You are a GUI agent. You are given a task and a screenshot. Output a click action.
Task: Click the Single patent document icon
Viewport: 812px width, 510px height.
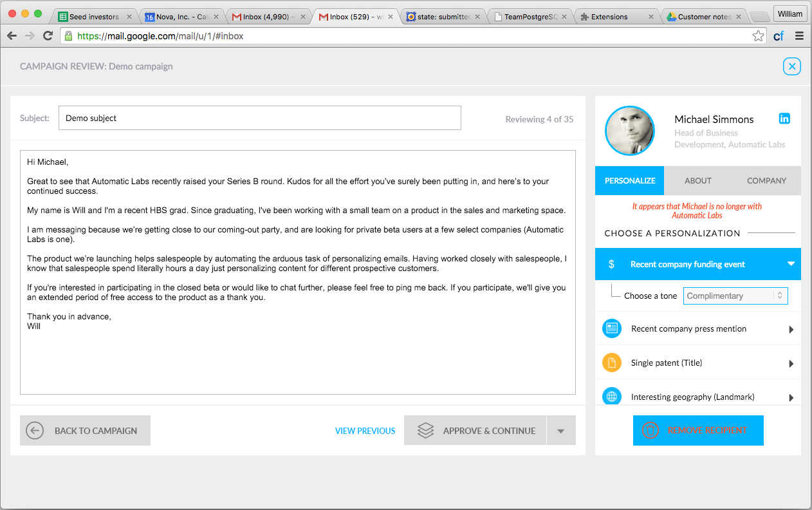[x=612, y=363]
